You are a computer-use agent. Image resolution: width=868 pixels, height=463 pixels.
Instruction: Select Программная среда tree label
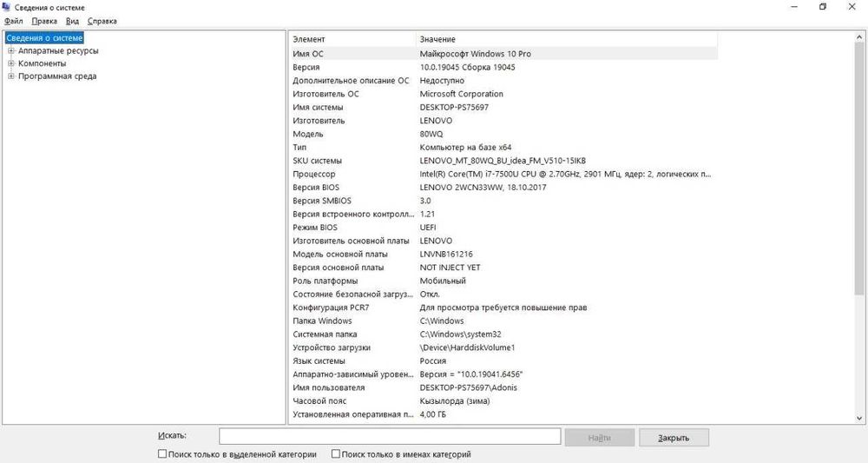tap(57, 76)
